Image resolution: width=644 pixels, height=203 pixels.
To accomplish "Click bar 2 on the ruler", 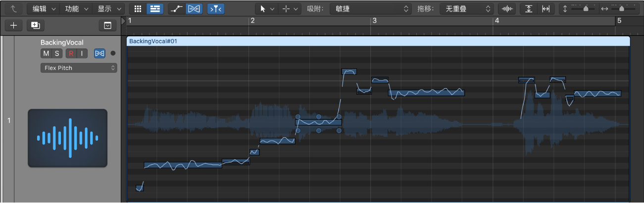I will (x=252, y=21).
